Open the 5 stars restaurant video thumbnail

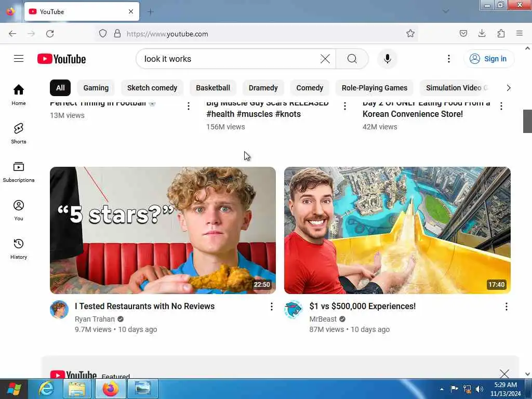163,230
